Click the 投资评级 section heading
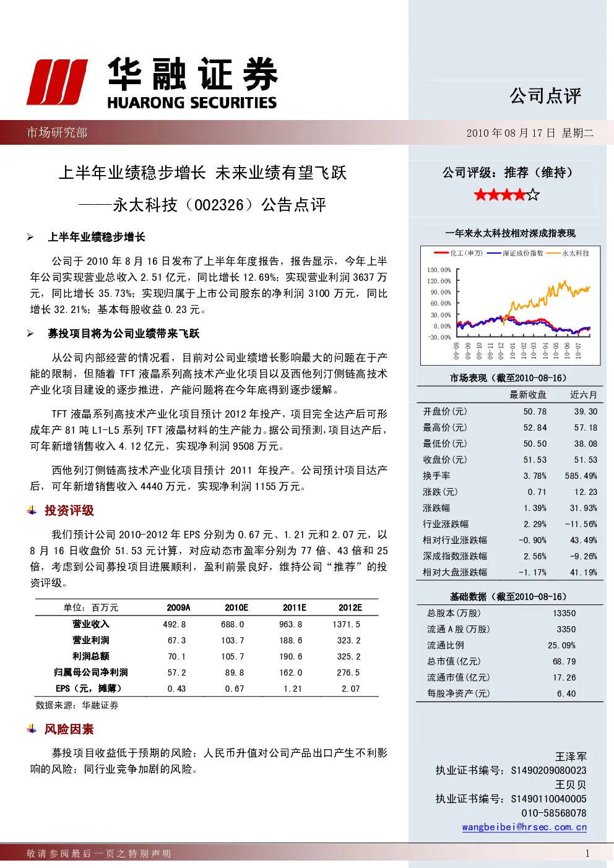This screenshot has height=868, width=614. tap(69, 510)
